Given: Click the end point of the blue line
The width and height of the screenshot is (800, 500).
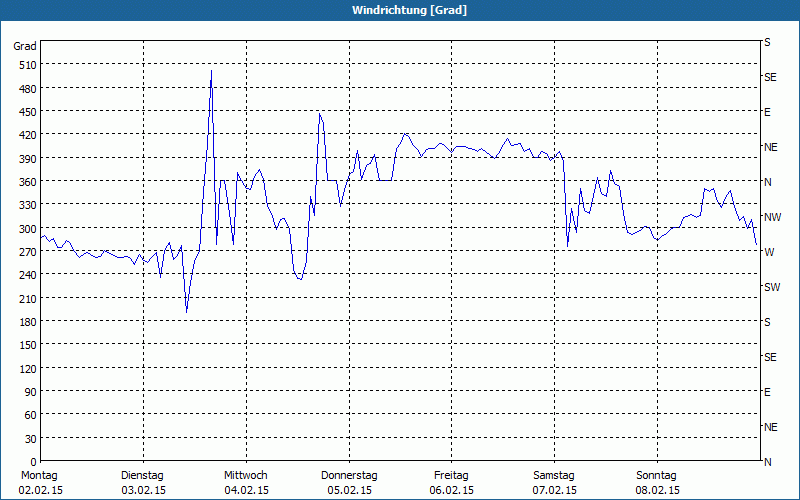Looking at the screenshot, I should click(x=756, y=244).
